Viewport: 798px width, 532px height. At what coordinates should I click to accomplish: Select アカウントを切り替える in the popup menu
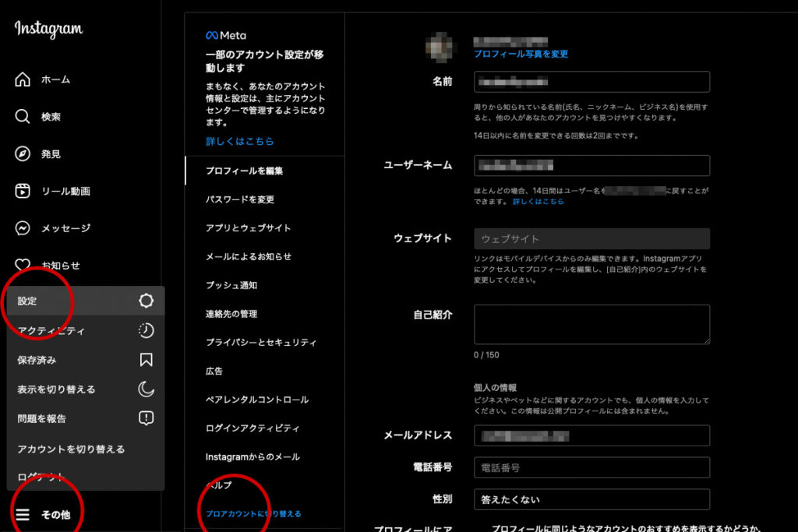click(86, 449)
